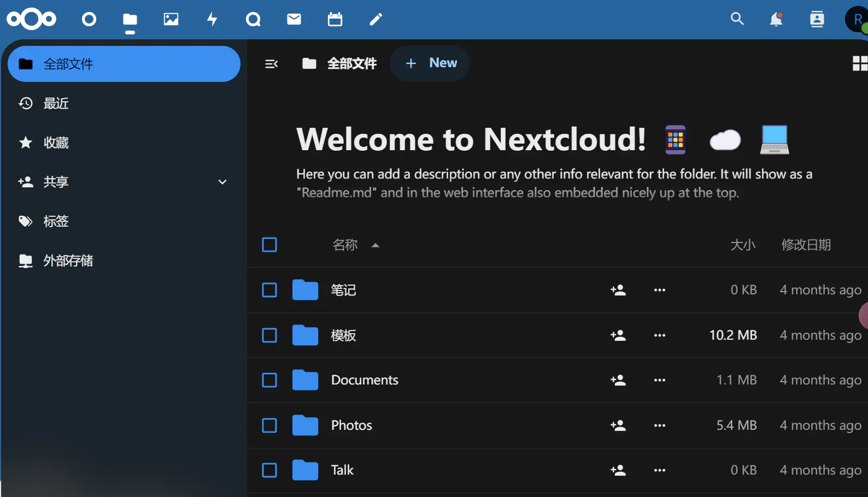The image size is (868, 497).
Task: Open more actions for 模板
Action: (660, 335)
